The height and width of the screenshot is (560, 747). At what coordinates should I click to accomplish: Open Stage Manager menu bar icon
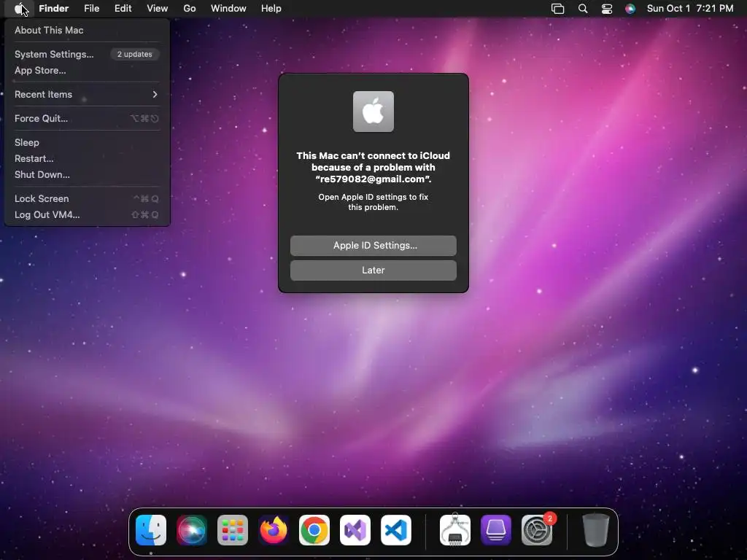[x=557, y=9]
